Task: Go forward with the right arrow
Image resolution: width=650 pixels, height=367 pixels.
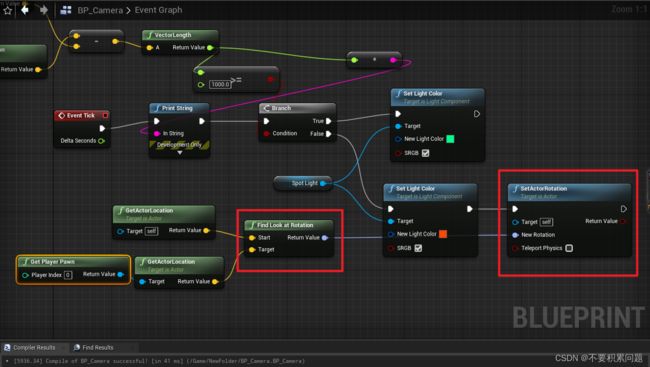Action: [44, 10]
